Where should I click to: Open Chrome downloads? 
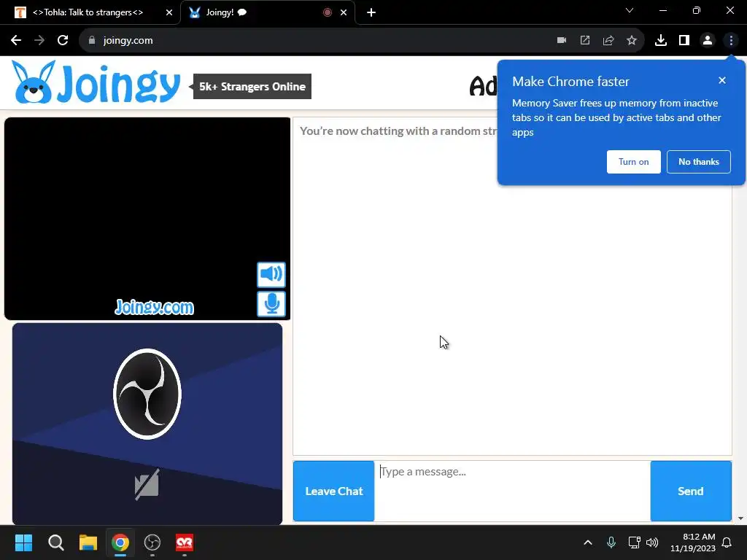[x=661, y=41]
